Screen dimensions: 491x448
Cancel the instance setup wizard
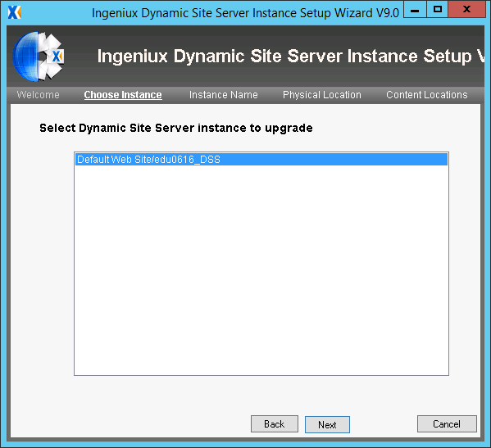447,424
